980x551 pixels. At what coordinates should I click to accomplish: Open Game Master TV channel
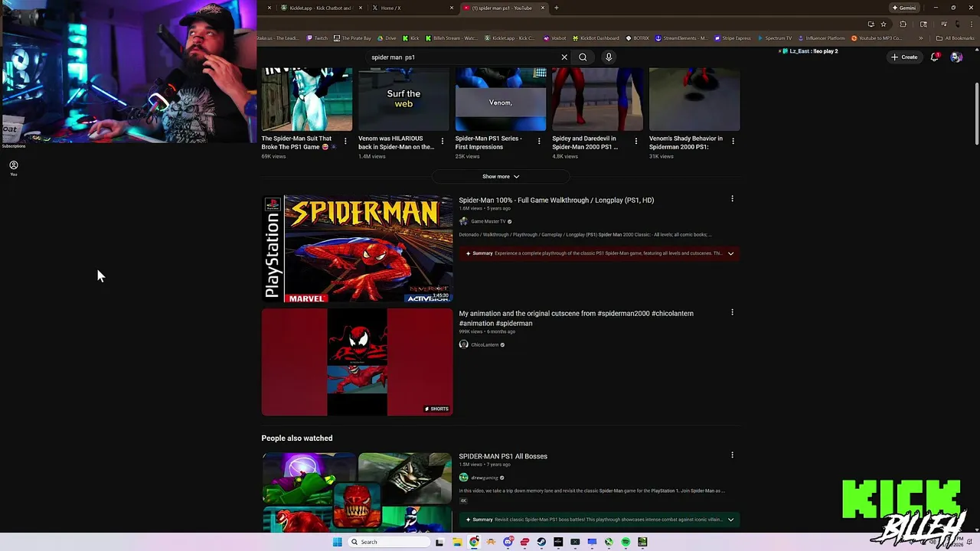click(x=488, y=221)
